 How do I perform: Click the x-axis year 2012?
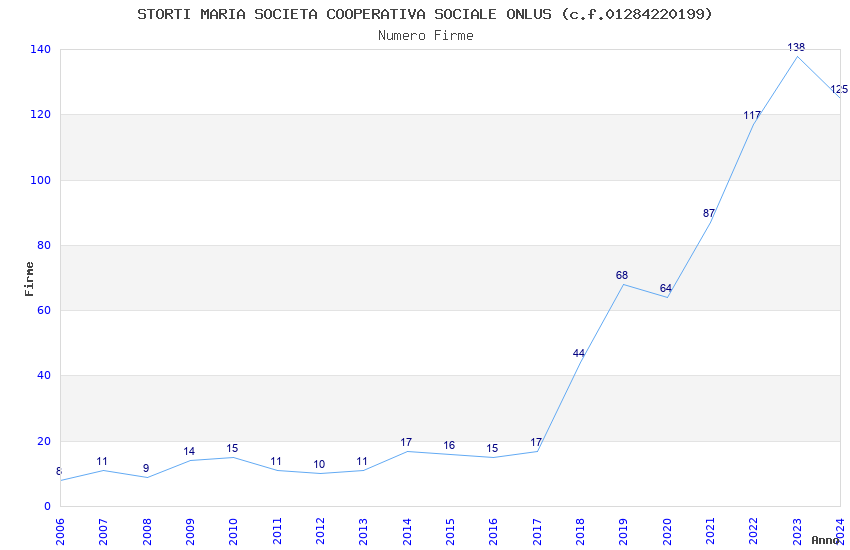(320, 532)
